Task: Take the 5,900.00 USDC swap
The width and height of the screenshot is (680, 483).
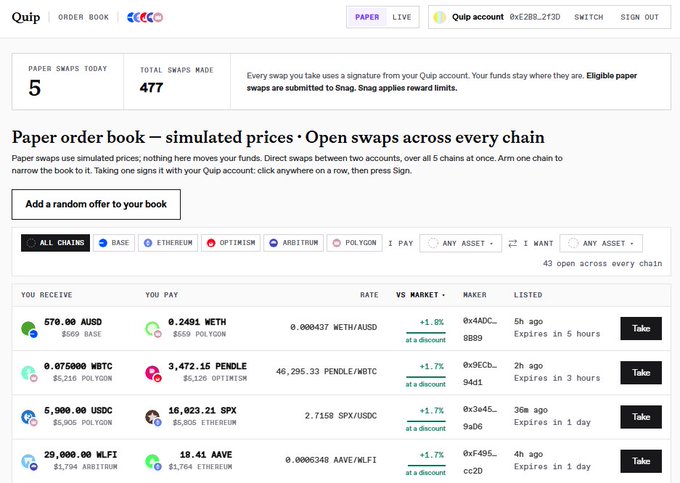Action: [641, 417]
